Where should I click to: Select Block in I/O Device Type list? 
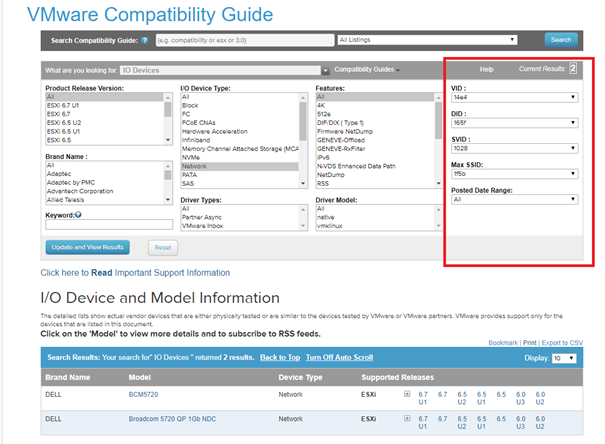tap(239, 105)
